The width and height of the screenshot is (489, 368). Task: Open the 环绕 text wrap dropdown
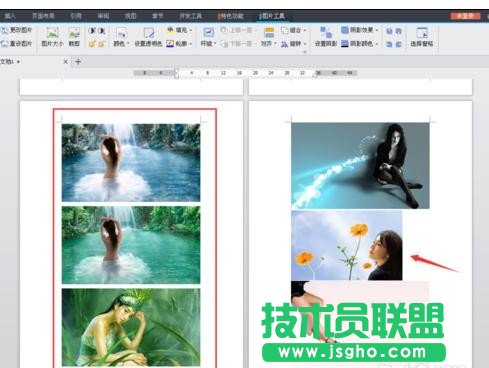coord(208,37)
